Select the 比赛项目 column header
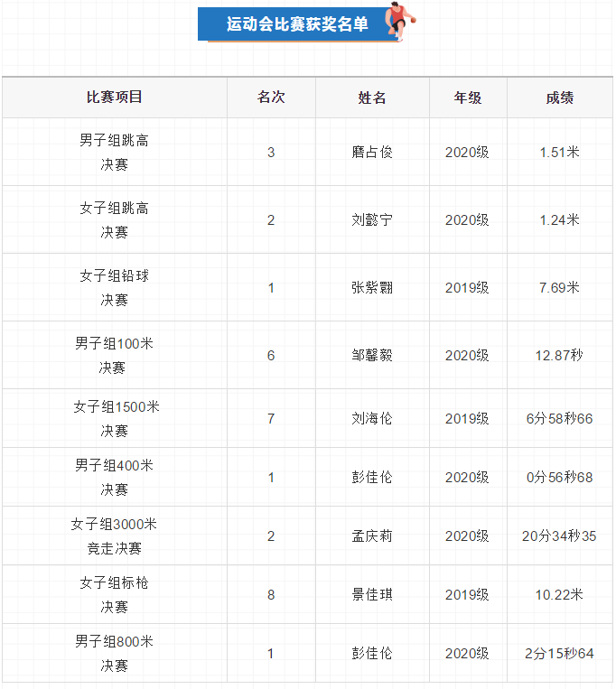This screenshot has width=616, height=689. tap(114, 98)
